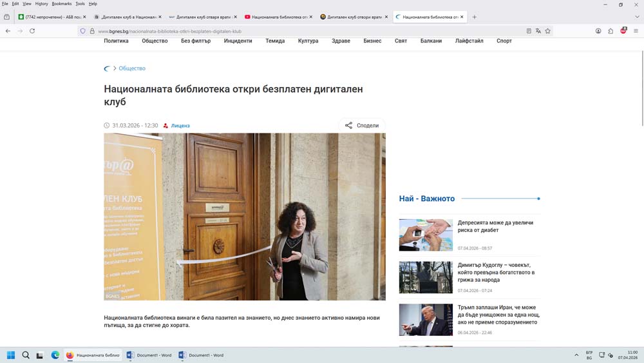Viewport: 644px width, 363px height.
Task: Click the Лиценз link under the headline
Action: [x=180, y=125]
